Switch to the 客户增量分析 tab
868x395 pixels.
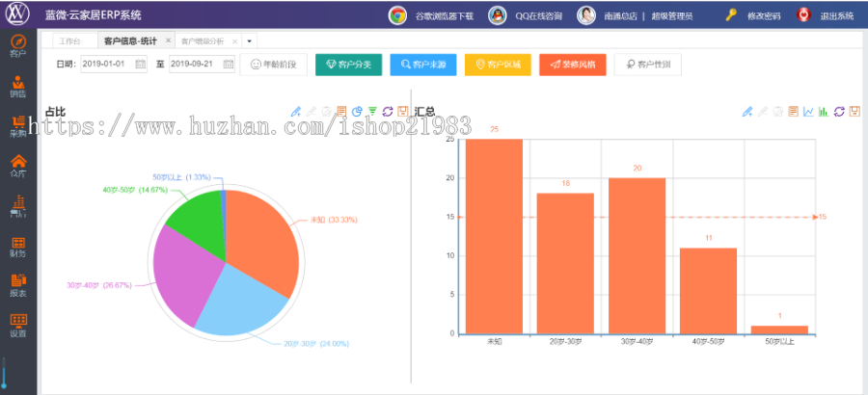coord(203,41)
